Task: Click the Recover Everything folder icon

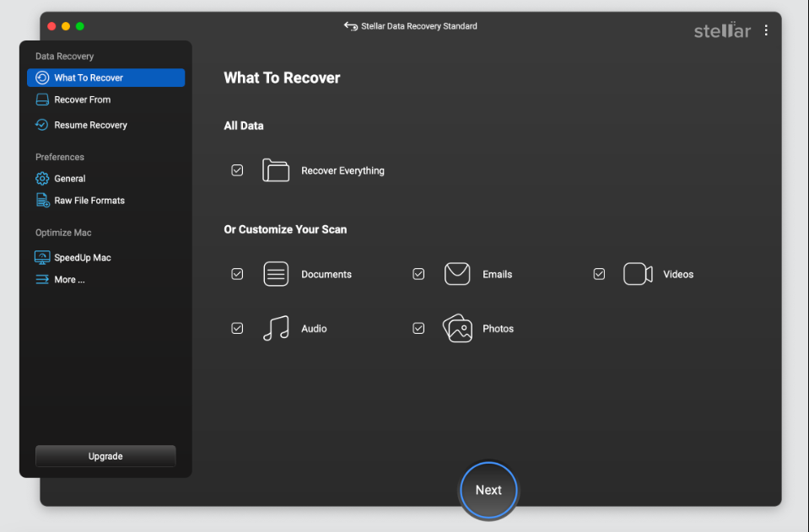Action: pyautogui.click(x=276, y=170)
